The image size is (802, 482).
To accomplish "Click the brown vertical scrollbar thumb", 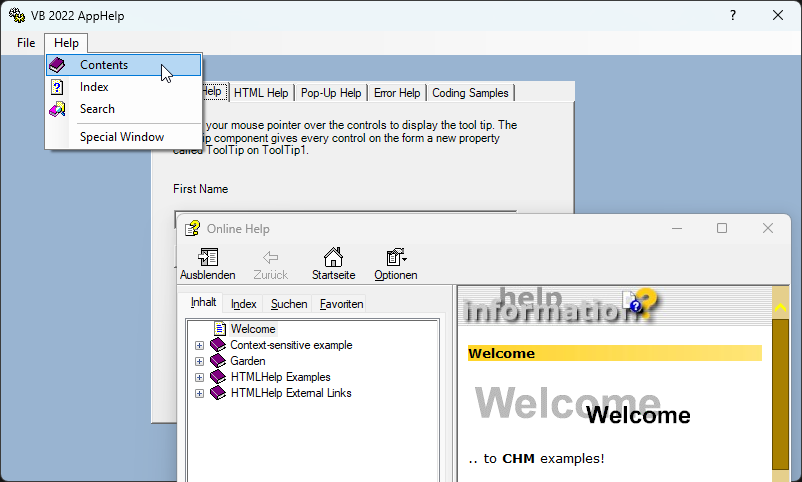I will click(x=781, y=394).
